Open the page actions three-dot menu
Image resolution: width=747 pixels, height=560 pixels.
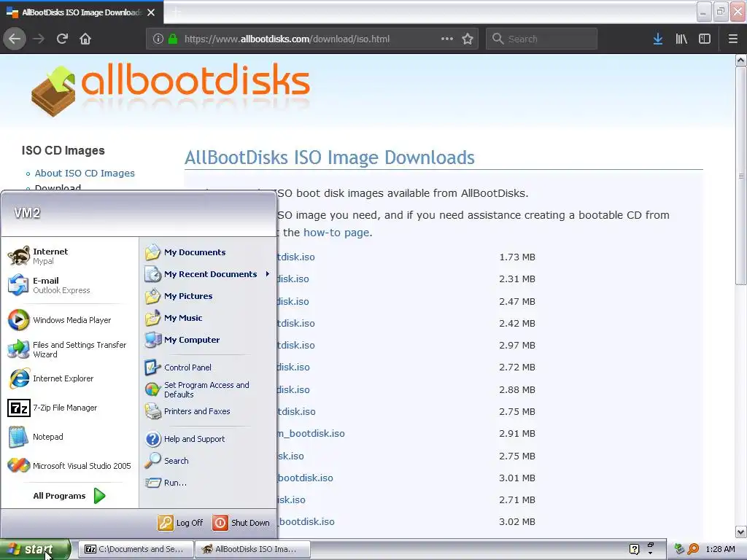click(447, 39)
